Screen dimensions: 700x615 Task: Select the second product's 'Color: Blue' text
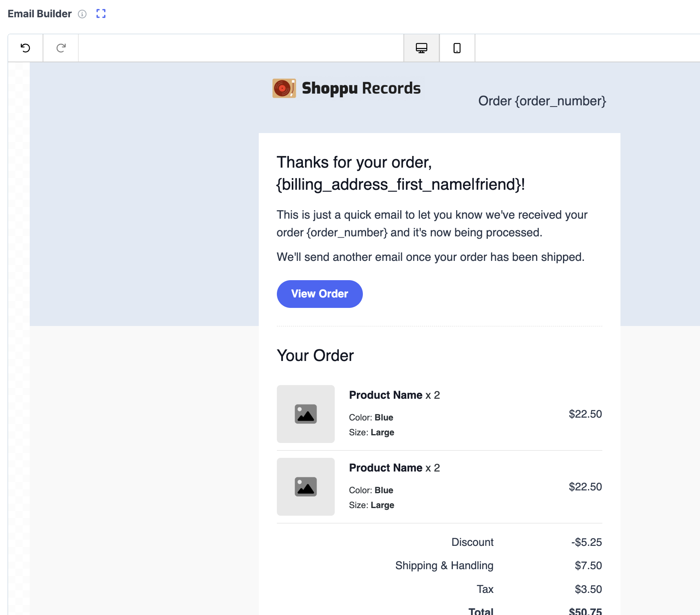click(371, 490)
